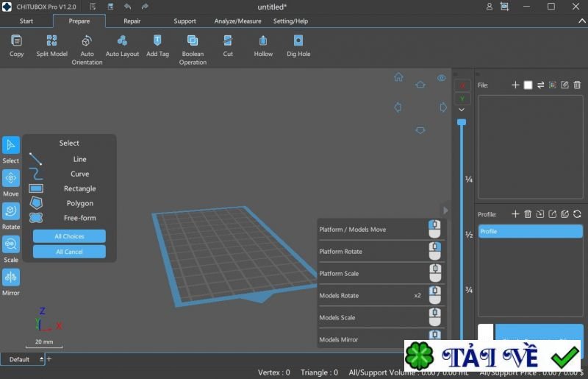This screenshot has height=379, width=588.
Task: Expand the chevron below the Y button
Action: point(462,110)
